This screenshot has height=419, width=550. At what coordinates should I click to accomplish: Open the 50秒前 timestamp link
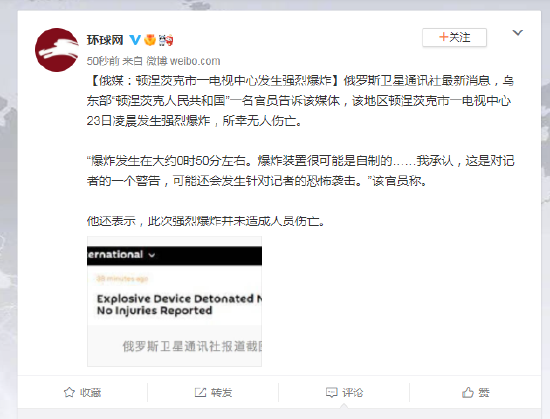[103, 61]
